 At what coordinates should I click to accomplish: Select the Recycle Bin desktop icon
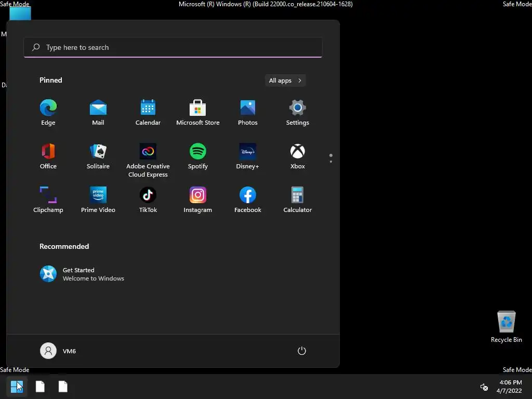506,327
